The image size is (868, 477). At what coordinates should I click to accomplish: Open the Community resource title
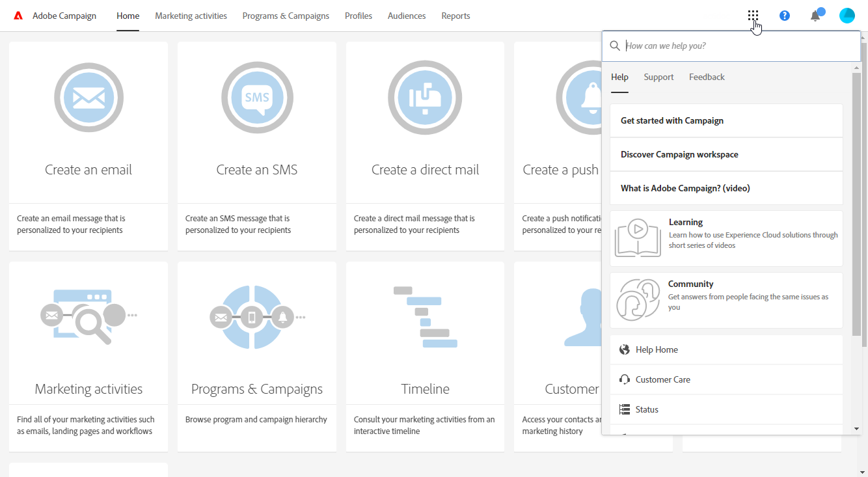(x=690, y=284)
